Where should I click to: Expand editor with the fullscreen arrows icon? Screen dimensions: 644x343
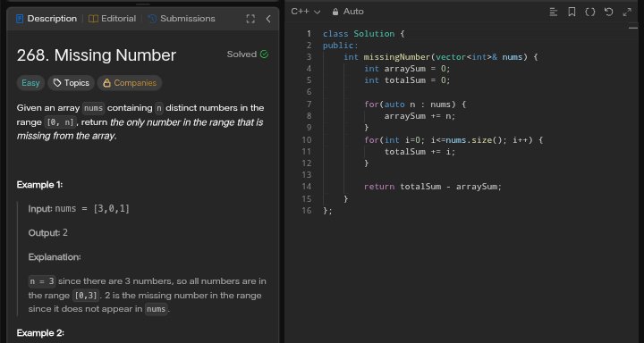[x=627, y=12]
